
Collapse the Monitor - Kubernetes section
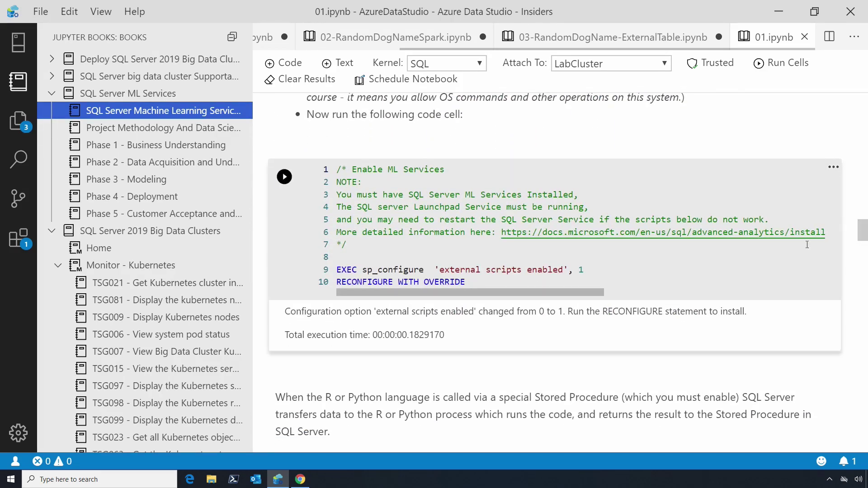pyautogui.click(x=58, y=265)
